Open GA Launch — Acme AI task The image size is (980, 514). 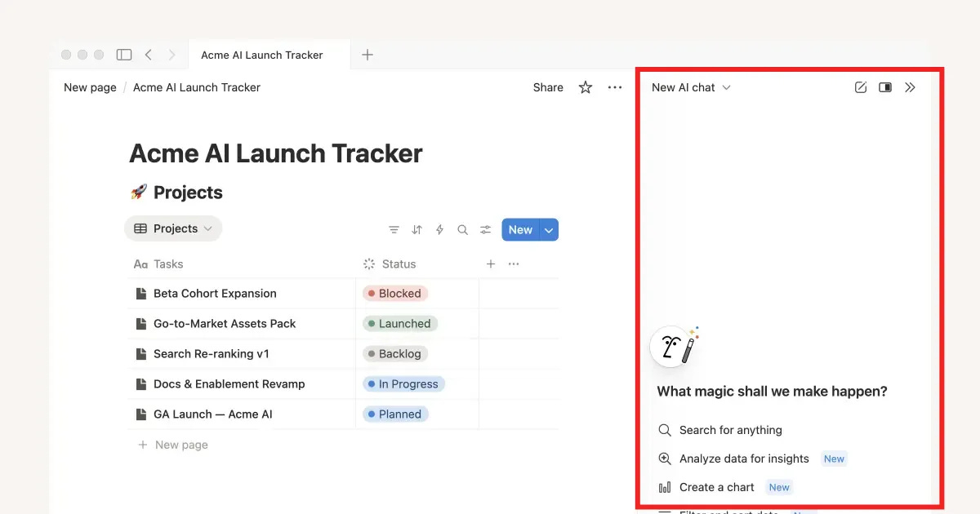(213, 414)
